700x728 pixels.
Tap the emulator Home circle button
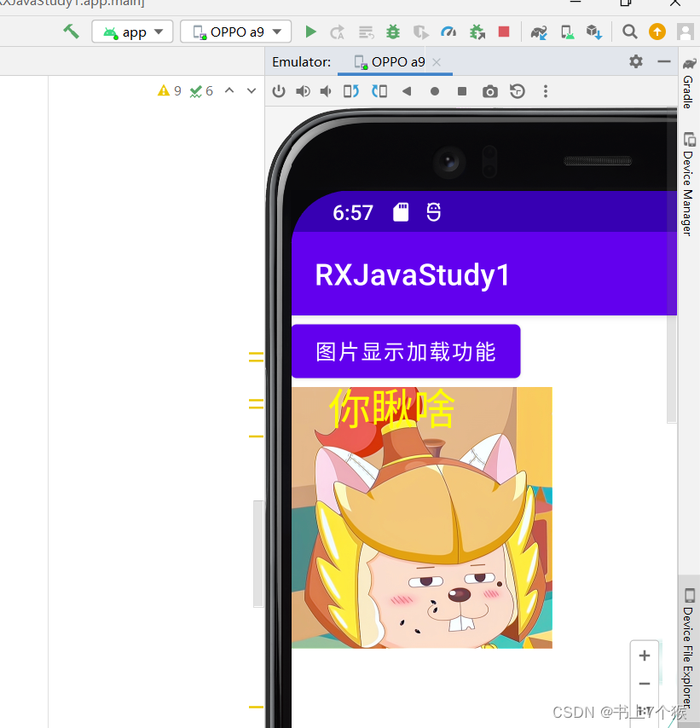(434, 91)
